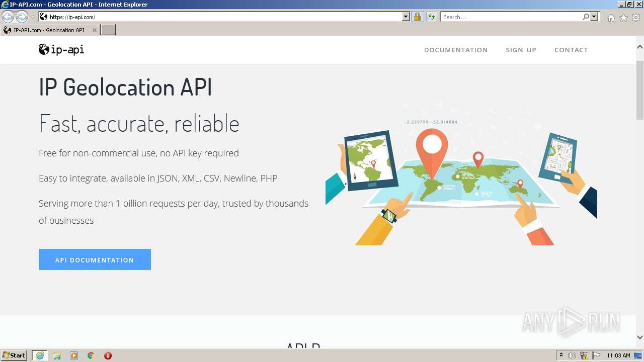The height and width of the screenshot is (362, 644).
Task: Click the page scrollbar up arrow
Action: click(640, 47)
